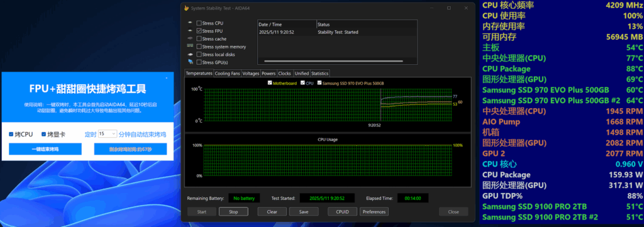Click the CPU 核心 0.960 V reading
The height and width of the screenshot is (227, 644).
[x=563, y=164]
